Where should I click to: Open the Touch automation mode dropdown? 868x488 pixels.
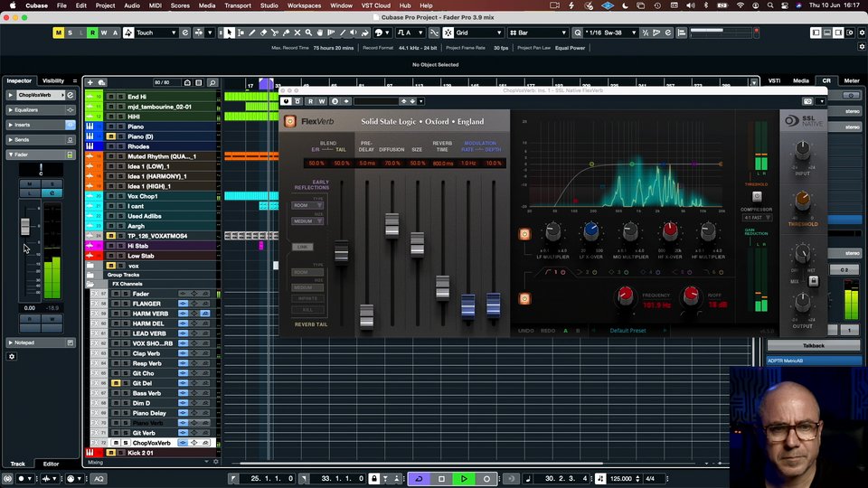(156, 33)
